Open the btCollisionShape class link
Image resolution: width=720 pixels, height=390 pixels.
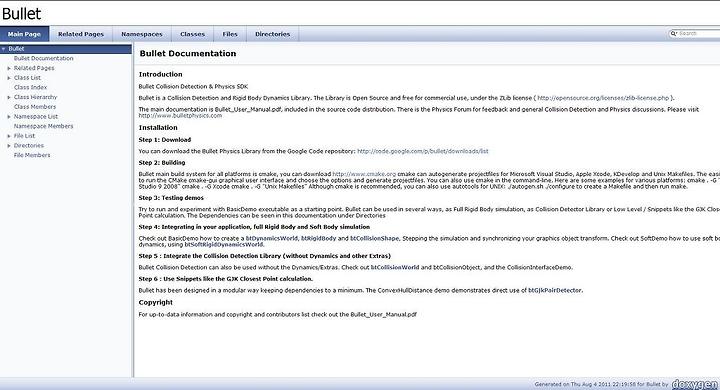coord(375,238)
